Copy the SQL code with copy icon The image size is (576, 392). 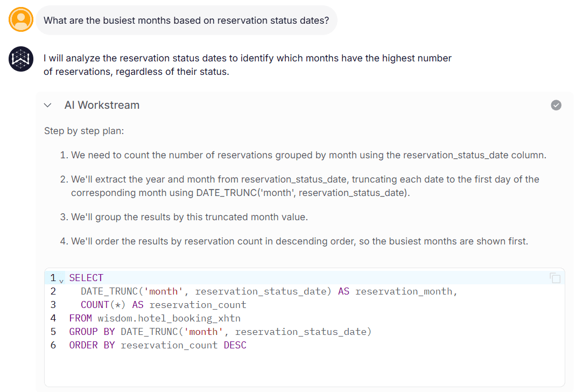pyautogui.click(x=555, y=278)
